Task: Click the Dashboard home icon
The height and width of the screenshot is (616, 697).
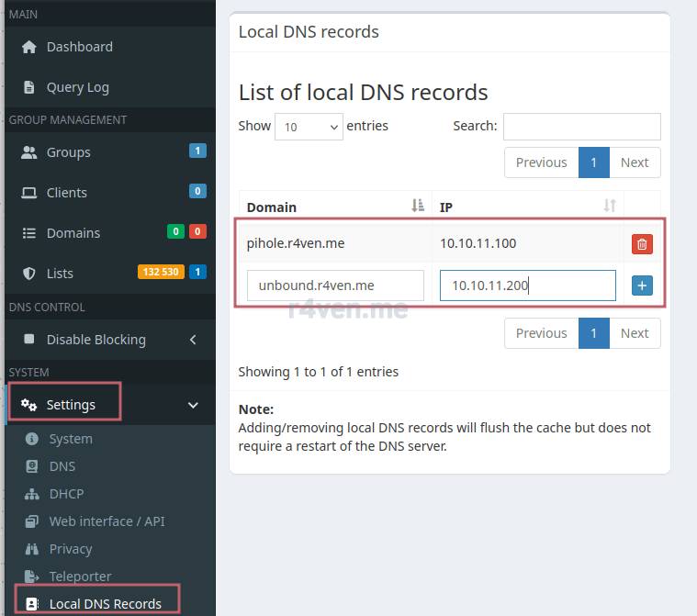Action: [29, 47]
